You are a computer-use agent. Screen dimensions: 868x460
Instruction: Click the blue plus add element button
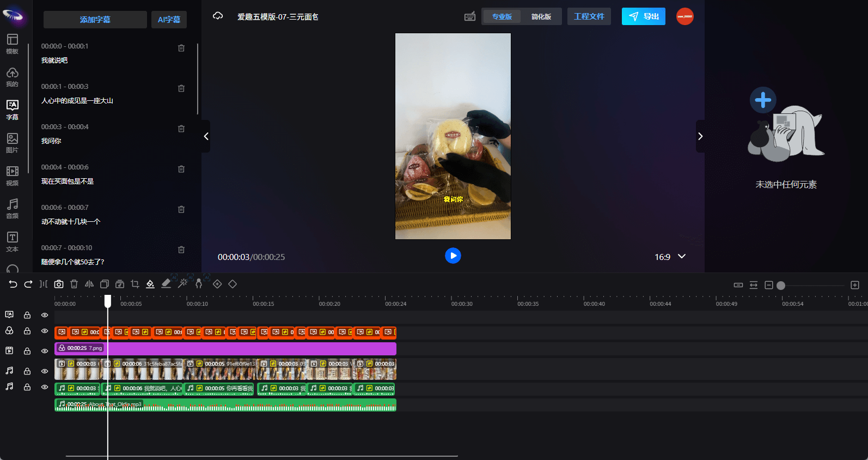763,100
